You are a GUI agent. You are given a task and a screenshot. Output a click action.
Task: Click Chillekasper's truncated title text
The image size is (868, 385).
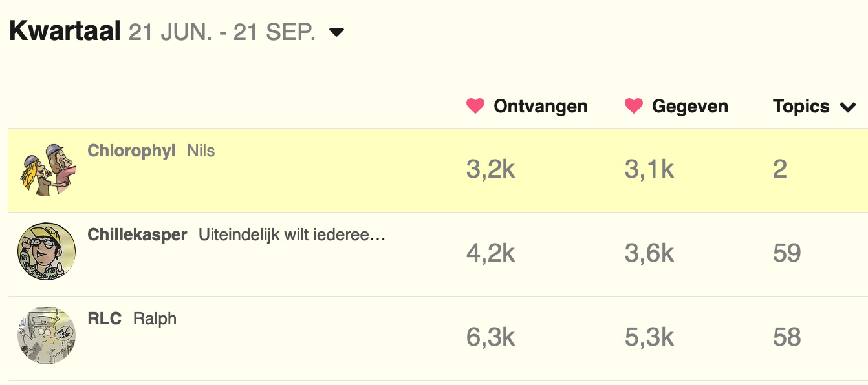point(292,235)
